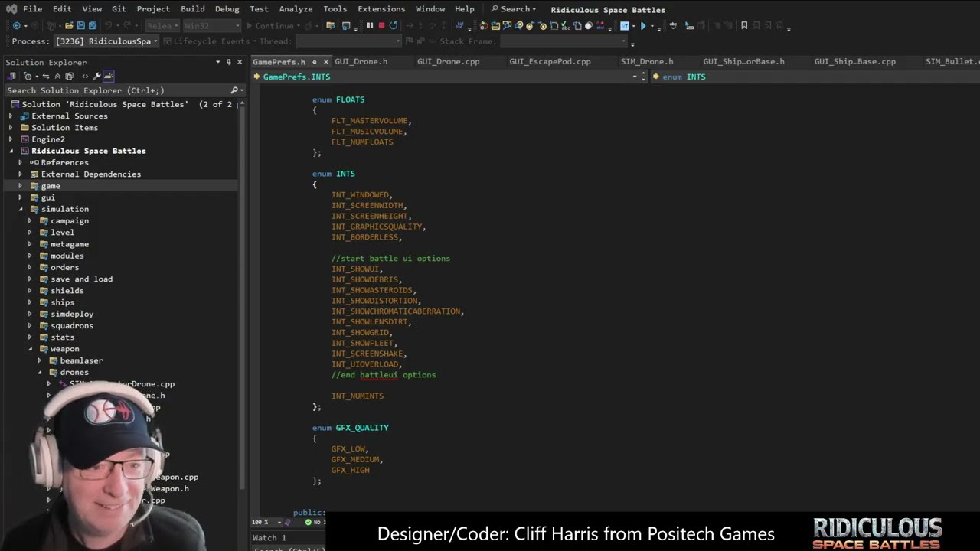Click Solution Explorer search magnifier icon
The image size is (980, 551).
(x=234, y=90)
